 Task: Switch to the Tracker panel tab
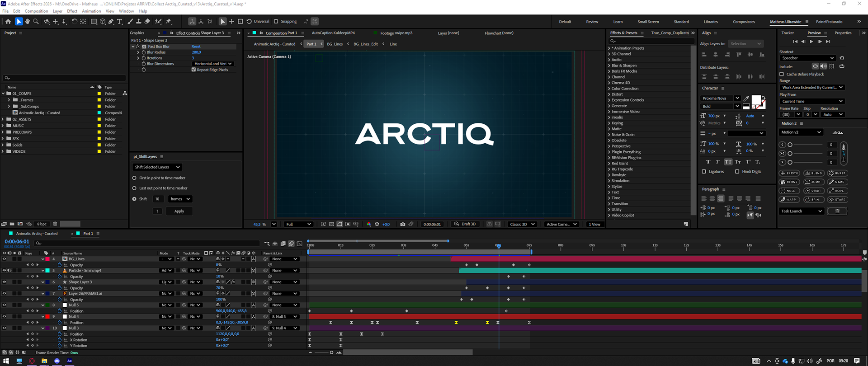[788, 33]
